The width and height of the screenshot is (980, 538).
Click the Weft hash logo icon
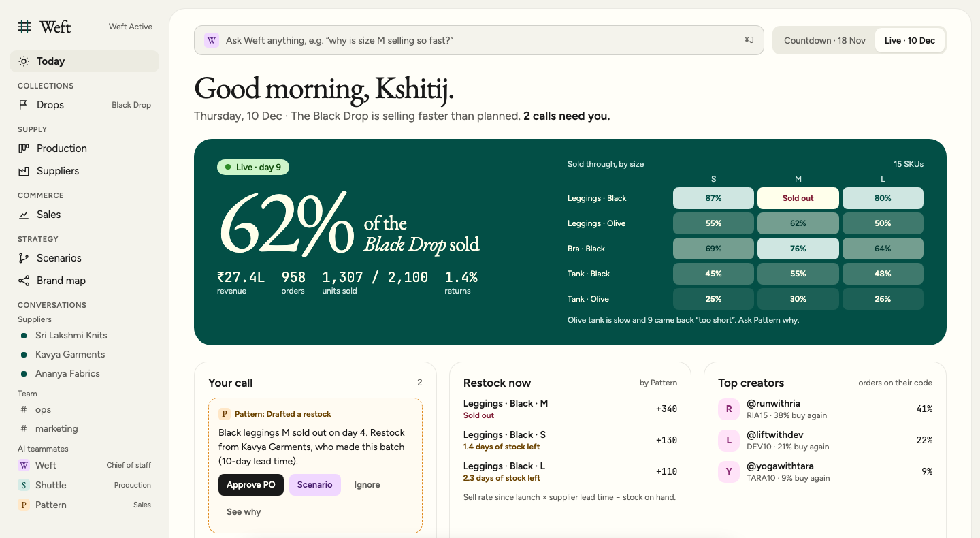click(x=24, y=27)
